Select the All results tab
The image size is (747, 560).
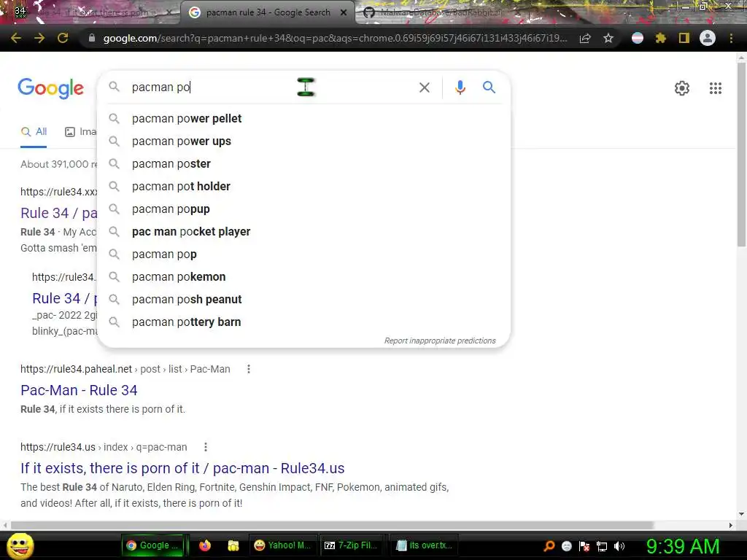pyautogui.click(x=34, y=132)
